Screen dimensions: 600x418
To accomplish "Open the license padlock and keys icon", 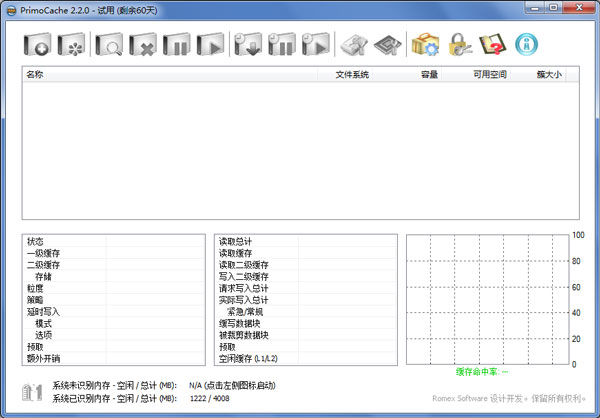I will pyautogui.click(x=460, y=44).
